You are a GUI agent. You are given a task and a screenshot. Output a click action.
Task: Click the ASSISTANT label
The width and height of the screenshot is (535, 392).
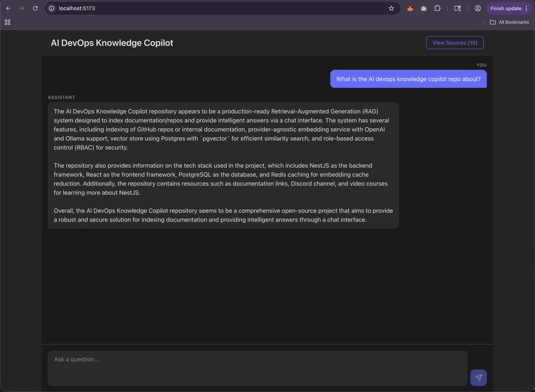click(62, 97)
